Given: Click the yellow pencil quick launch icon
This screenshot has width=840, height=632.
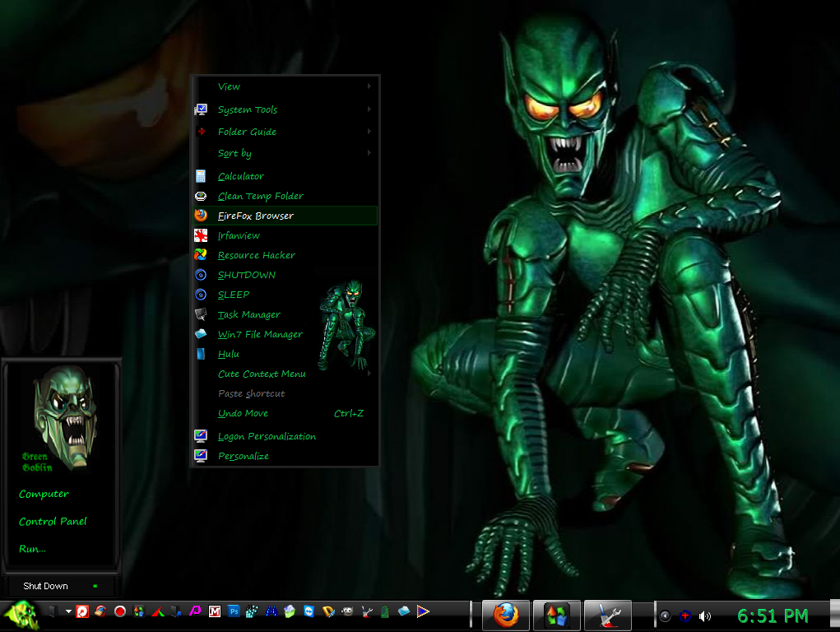Looking at the screenshot, I should coord(328,611).
